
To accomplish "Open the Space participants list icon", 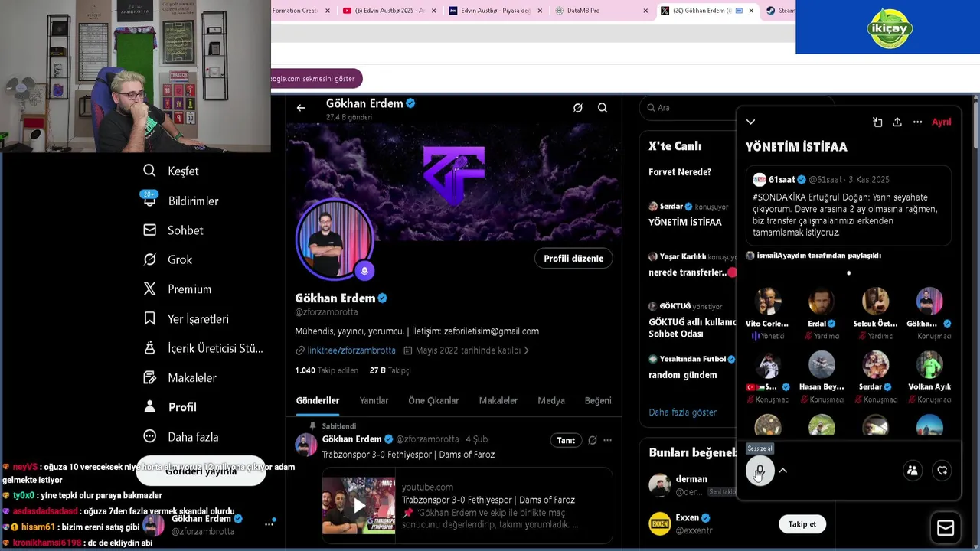I will (x=912, y=471).
